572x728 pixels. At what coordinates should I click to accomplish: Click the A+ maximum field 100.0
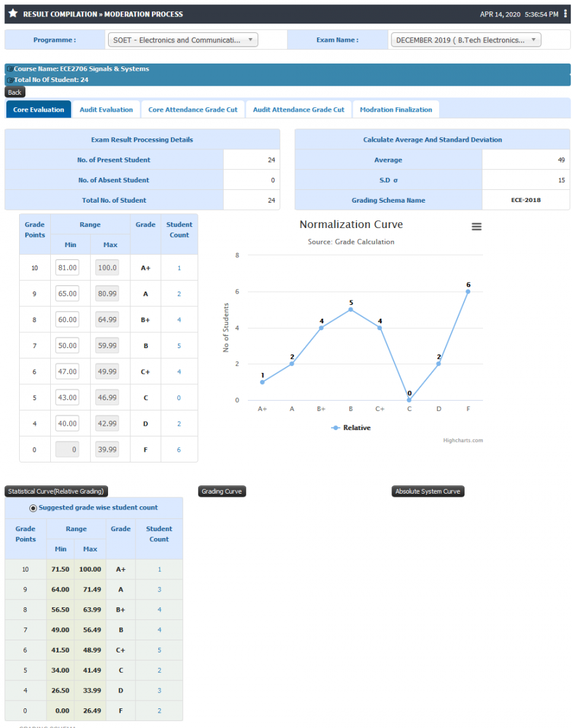pyautogui.click(x=107, y=267)
